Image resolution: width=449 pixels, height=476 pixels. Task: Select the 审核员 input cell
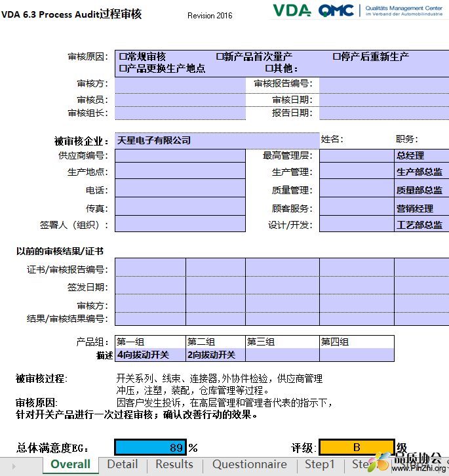[180, 100]
